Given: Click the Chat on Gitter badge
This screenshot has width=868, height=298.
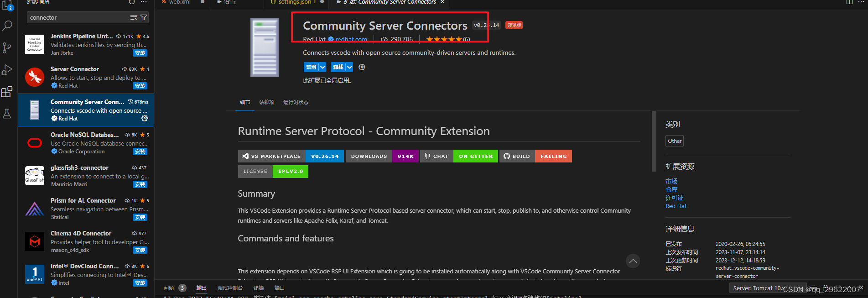Looking at the screenshot, I should [x=459, y=156].
